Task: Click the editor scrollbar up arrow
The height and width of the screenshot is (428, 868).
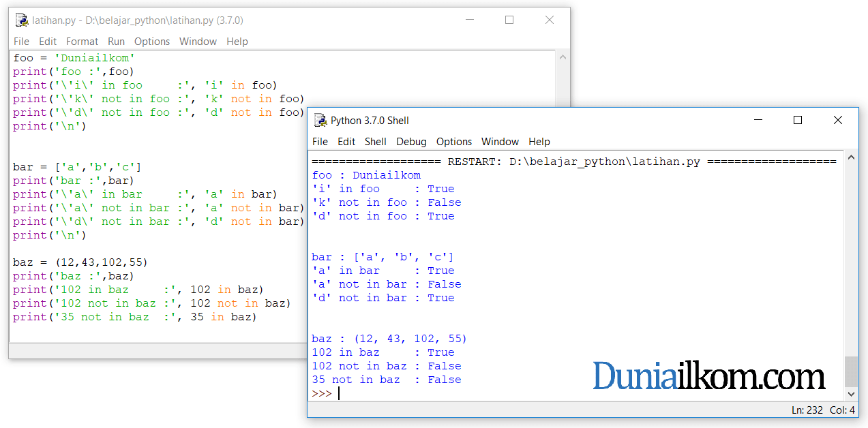Action: point(563,57)
